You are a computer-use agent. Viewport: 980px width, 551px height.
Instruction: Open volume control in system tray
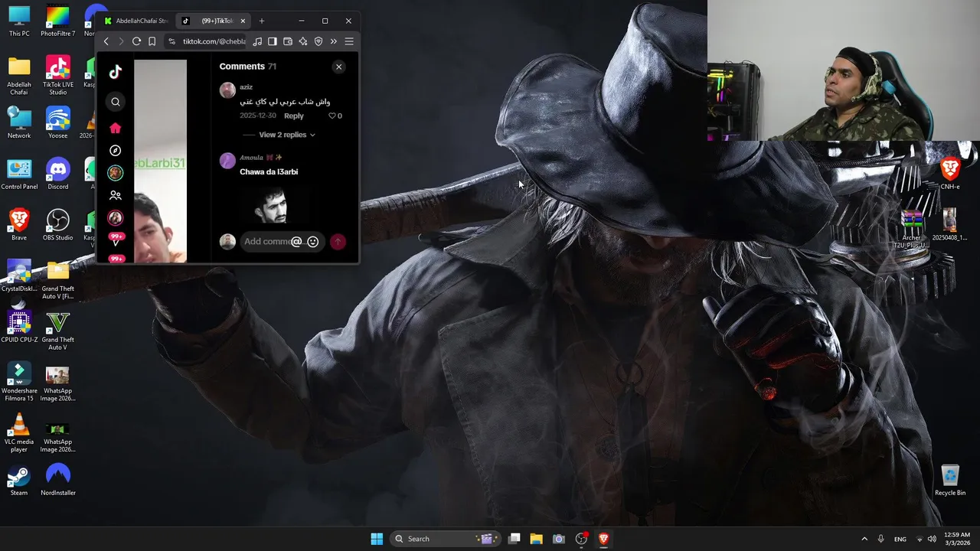[x=932, y=539]
